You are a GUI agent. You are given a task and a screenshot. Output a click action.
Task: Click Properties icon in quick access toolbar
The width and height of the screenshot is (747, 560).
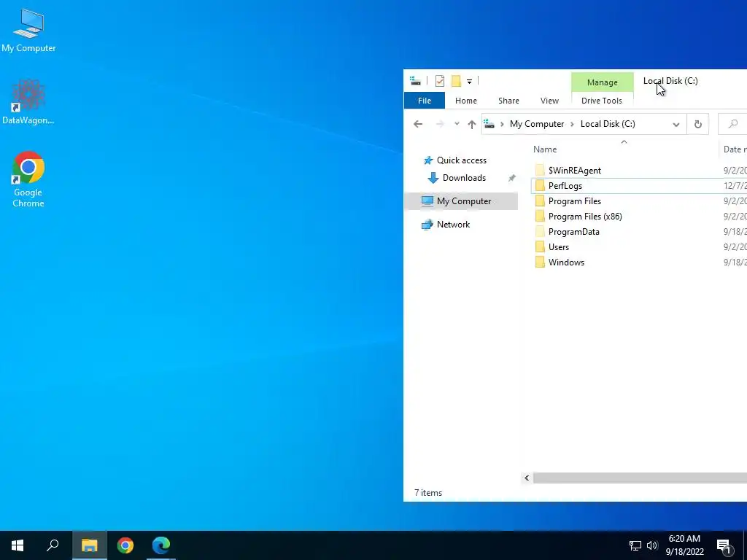[440, 82]
